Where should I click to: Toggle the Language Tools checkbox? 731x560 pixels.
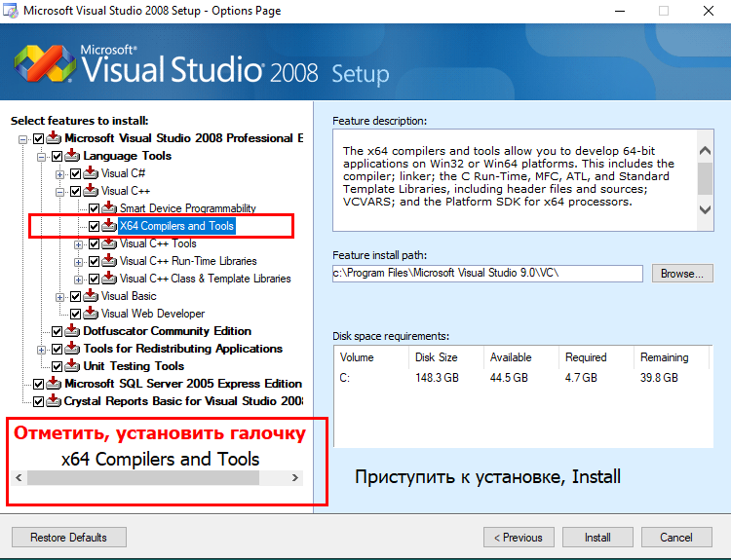pos(57,157)
